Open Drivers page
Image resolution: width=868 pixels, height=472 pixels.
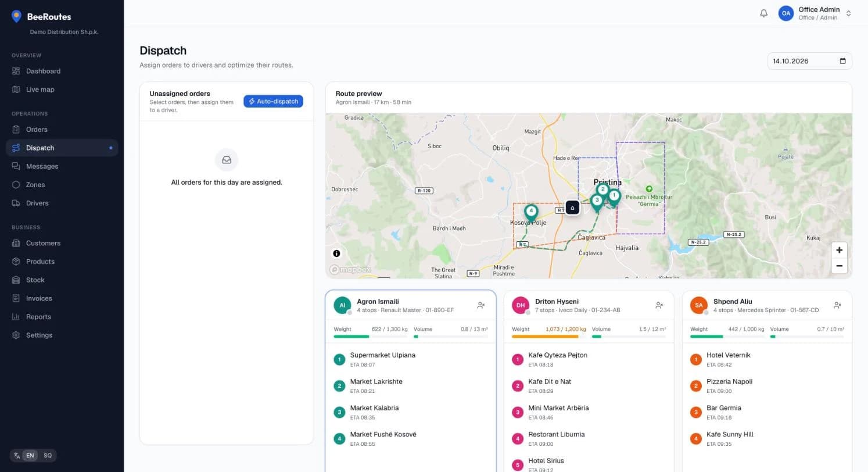(x=62, y=203)
